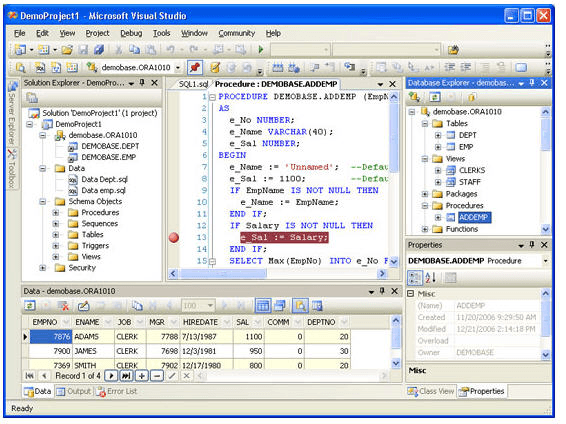
Task: Open the 100 rows dropdown in Data toolbar
Action: [x=210, y=306]
